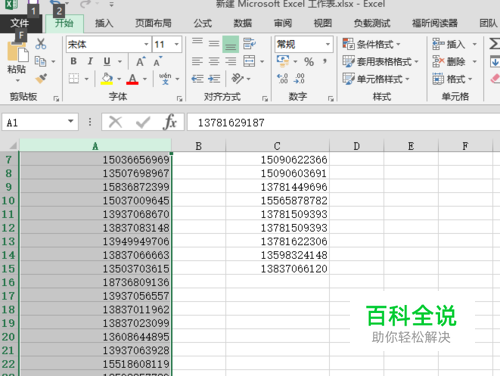
Task: Click 插入 cells button
Action: click(449, 44)
